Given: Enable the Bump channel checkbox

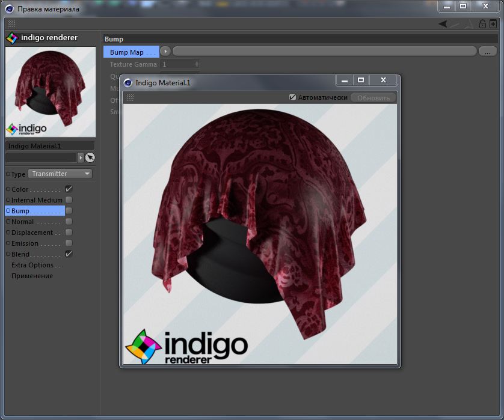Looking at the screenshot, I should [69, 211].
